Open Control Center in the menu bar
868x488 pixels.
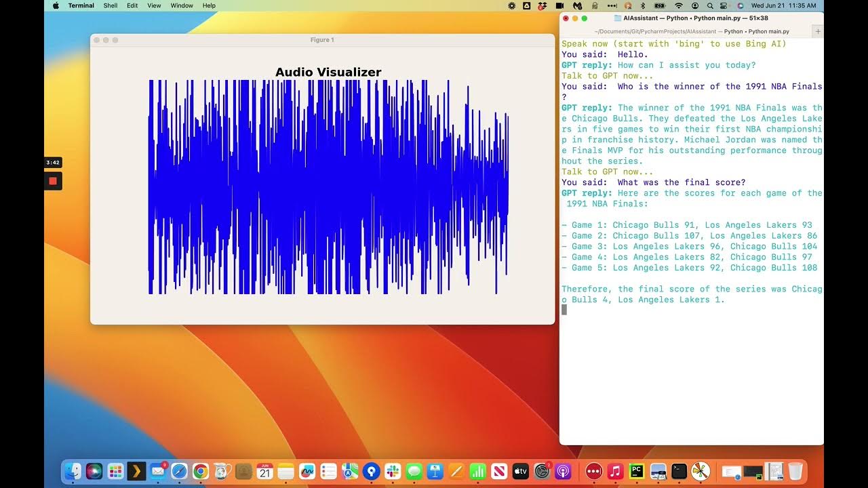(x=724, y=5)
